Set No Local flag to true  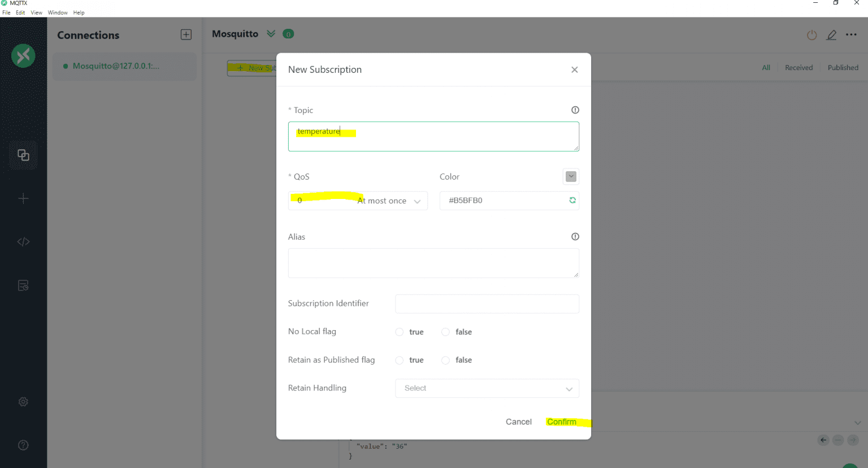pyautogui.click(x=400, y=332)
